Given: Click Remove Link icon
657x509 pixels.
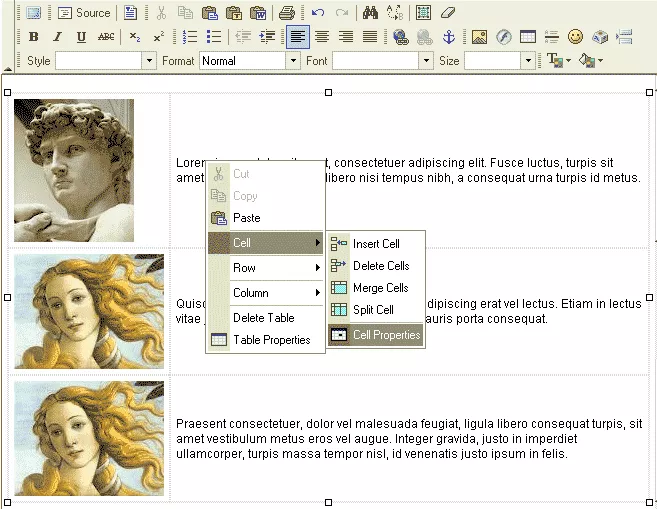Looking at the screenshot, I should tap(425, 37).
